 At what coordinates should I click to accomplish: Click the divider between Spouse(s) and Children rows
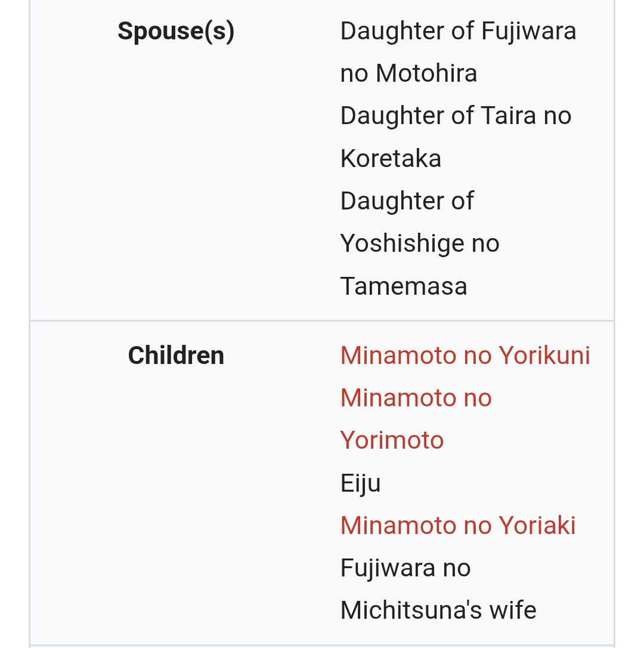(322, 320)
